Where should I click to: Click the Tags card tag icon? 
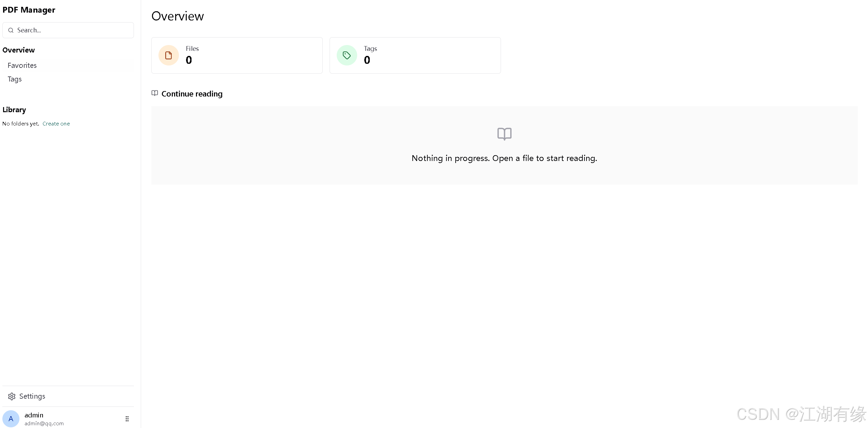click(347, 55)
